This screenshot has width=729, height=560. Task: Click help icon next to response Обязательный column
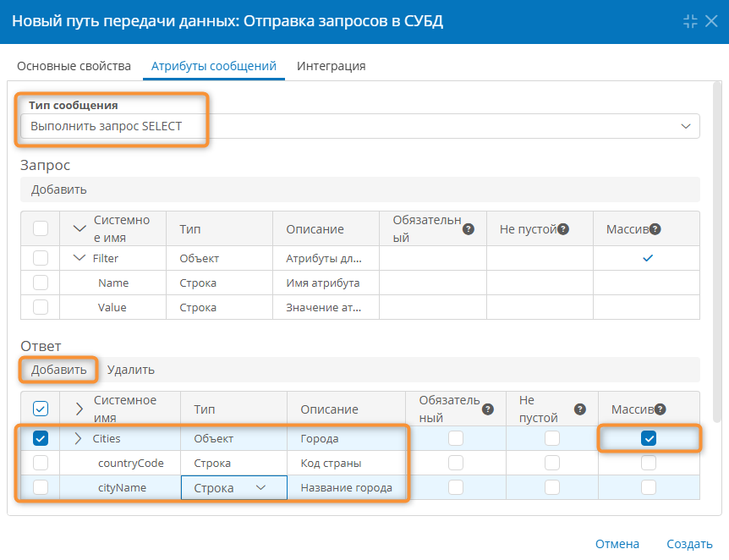(x=488, y=409)
